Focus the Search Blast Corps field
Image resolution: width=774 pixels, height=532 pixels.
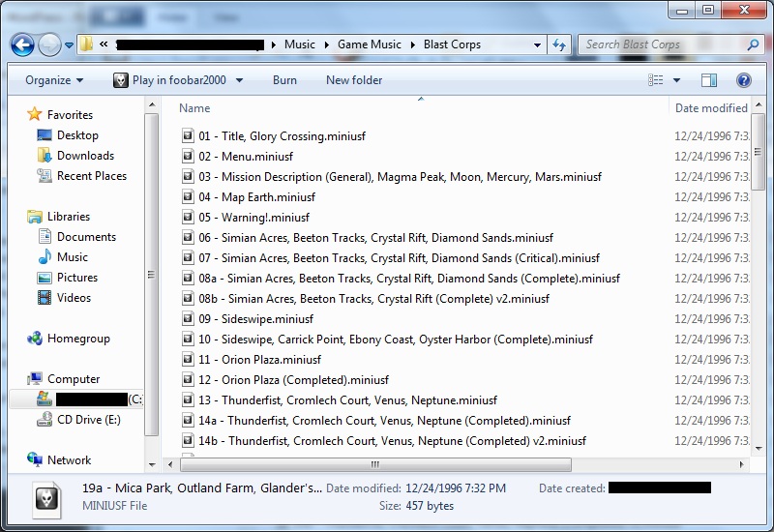pyautogui.click(x=664, y=44)
